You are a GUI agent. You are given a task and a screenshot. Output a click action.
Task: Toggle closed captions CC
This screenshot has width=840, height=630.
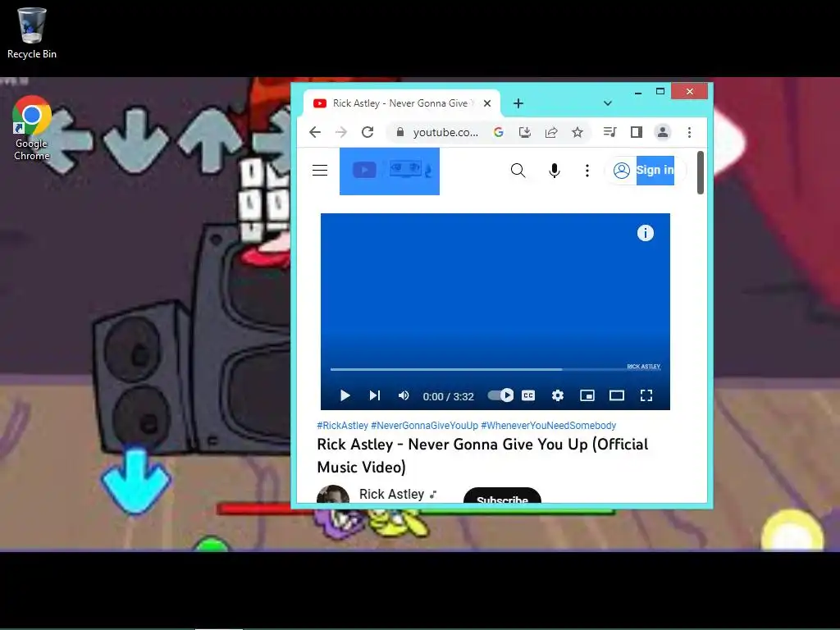(x=528, y=395)
